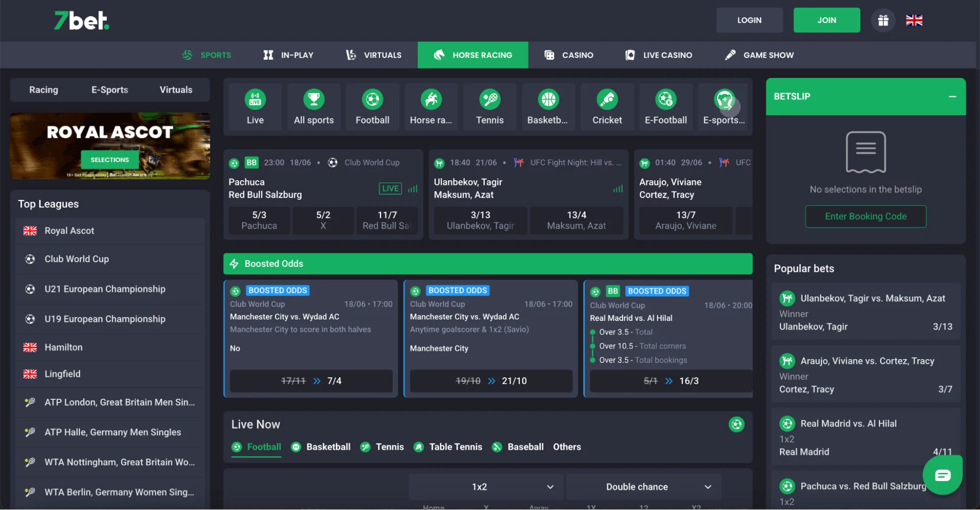Click Enter Booking Code button
This screenshot has height=510, width=980.
pos(865,216)
